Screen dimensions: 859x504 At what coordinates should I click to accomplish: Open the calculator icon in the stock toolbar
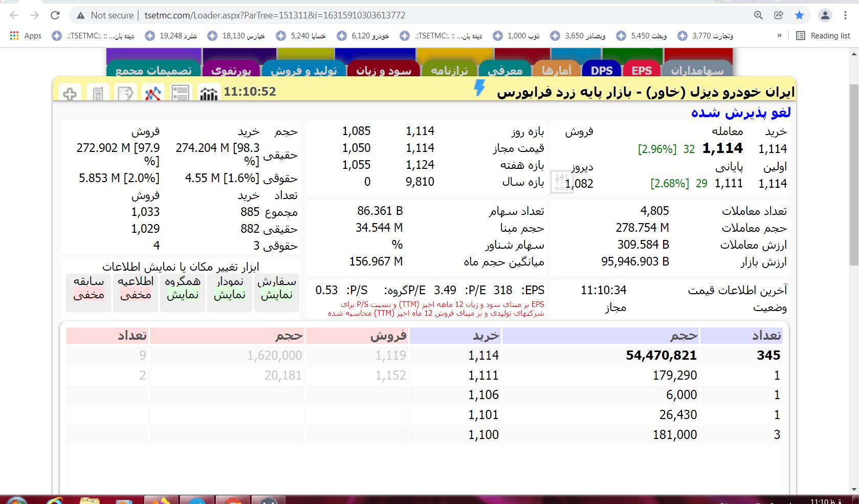(x=98, y=93)
